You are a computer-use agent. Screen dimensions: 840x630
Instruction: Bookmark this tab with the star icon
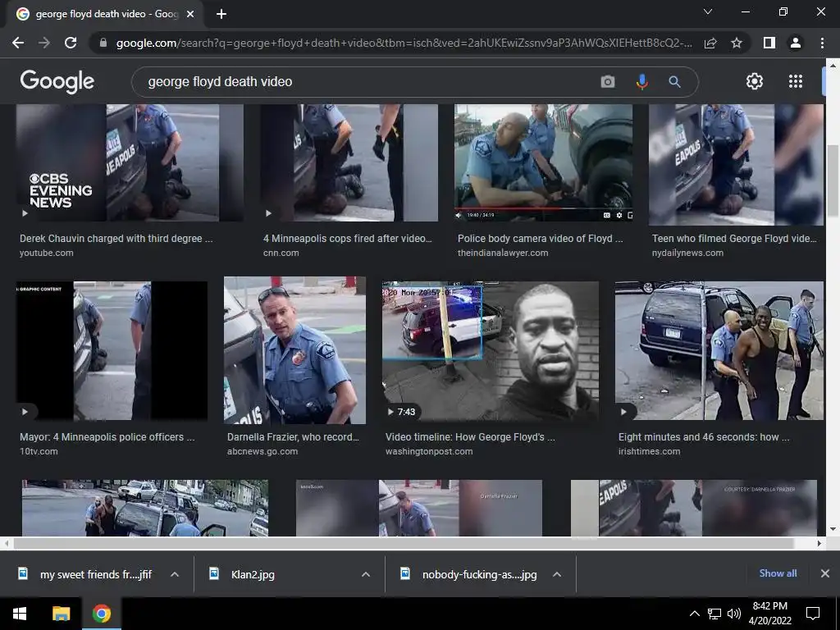737,43
